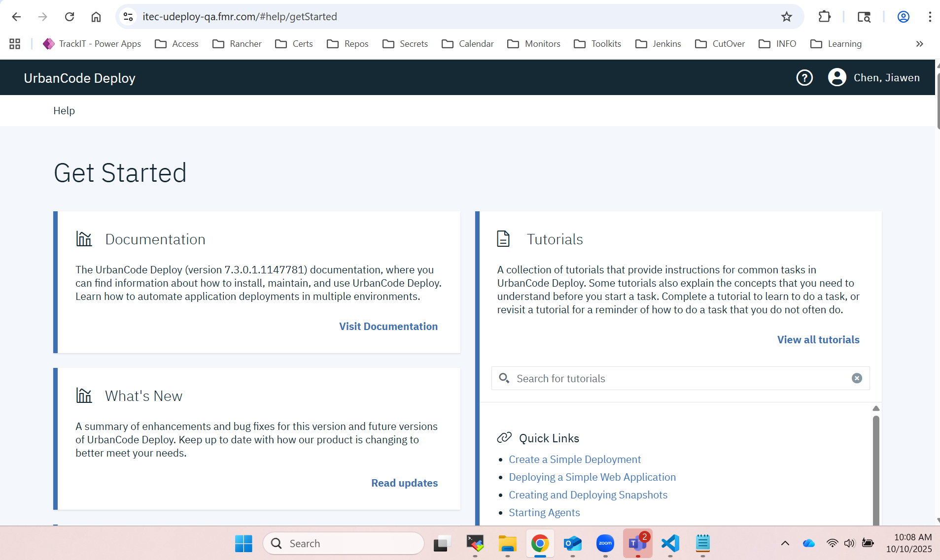Click the site information icon in address bar
Screen dimensions: 940x560
(128, 17)
